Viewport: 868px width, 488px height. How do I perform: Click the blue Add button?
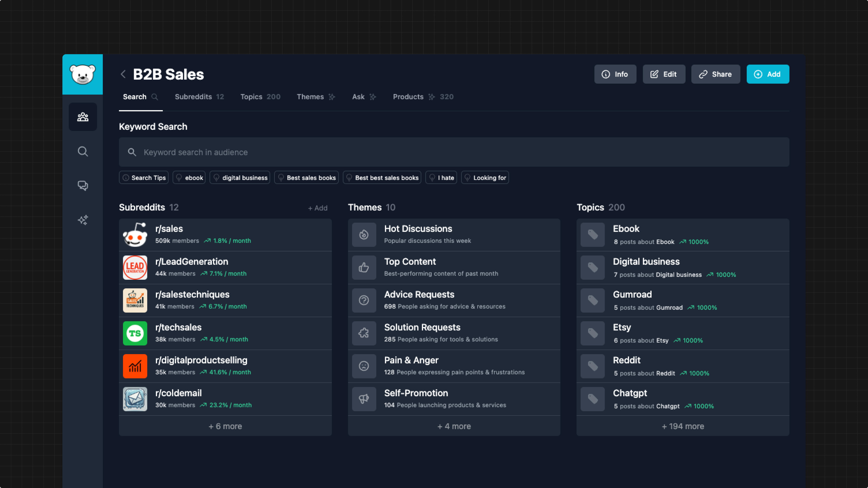pos(768,74)
